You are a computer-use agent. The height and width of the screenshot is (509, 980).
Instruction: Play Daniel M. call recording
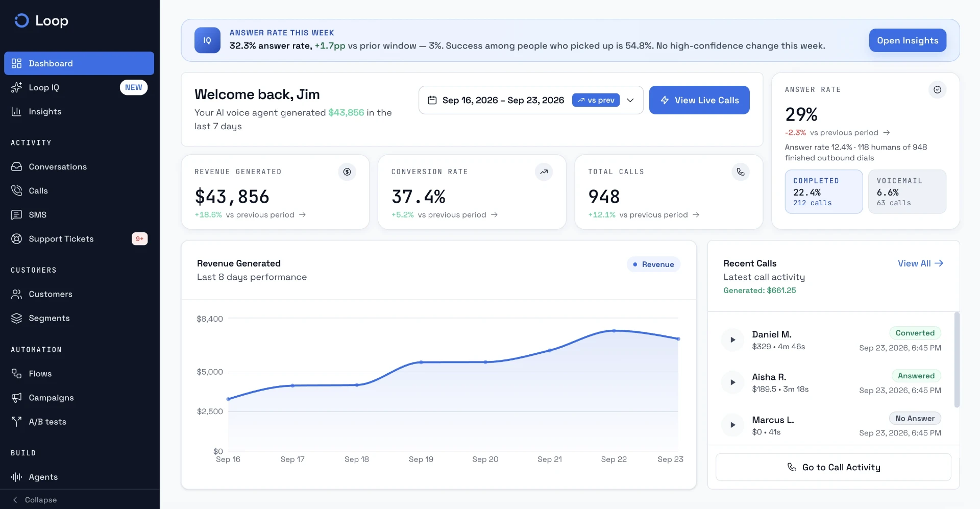pyautogui.click(x=733, y=340)
